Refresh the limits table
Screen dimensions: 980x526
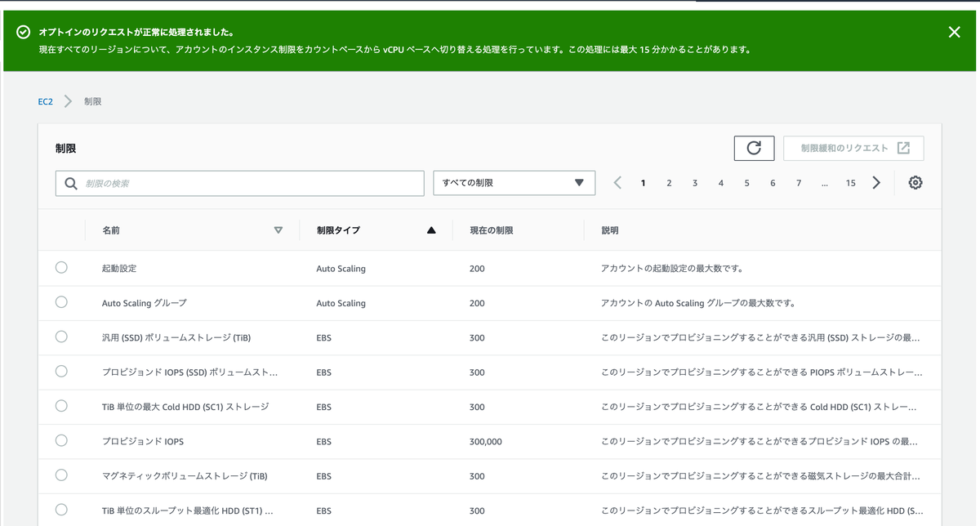pyautogui.click(x=754, y=148)
